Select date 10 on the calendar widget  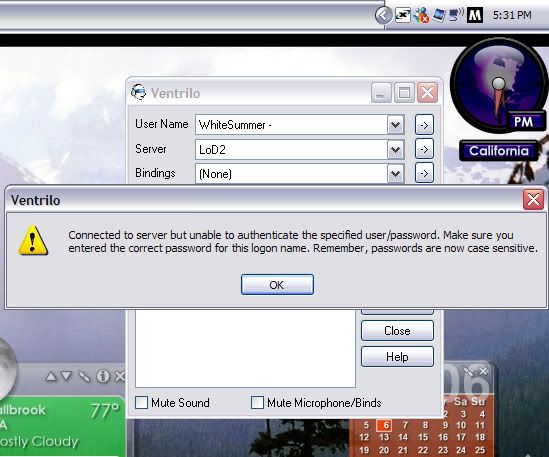461,425
